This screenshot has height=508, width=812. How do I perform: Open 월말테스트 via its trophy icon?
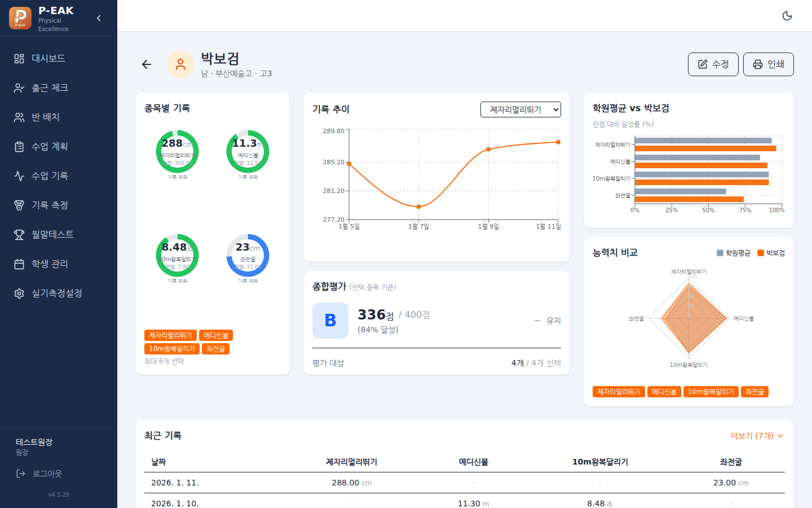(19, 235)
